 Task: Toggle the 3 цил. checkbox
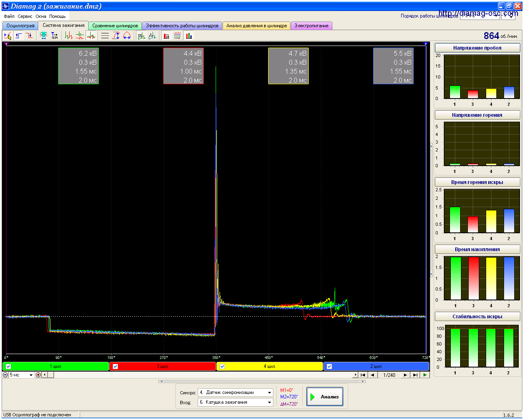pyautogui.click(x=116, y=366)
